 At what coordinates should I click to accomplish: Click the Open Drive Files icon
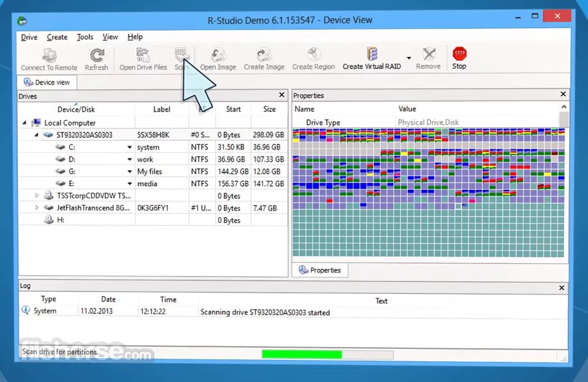point(143,55)
